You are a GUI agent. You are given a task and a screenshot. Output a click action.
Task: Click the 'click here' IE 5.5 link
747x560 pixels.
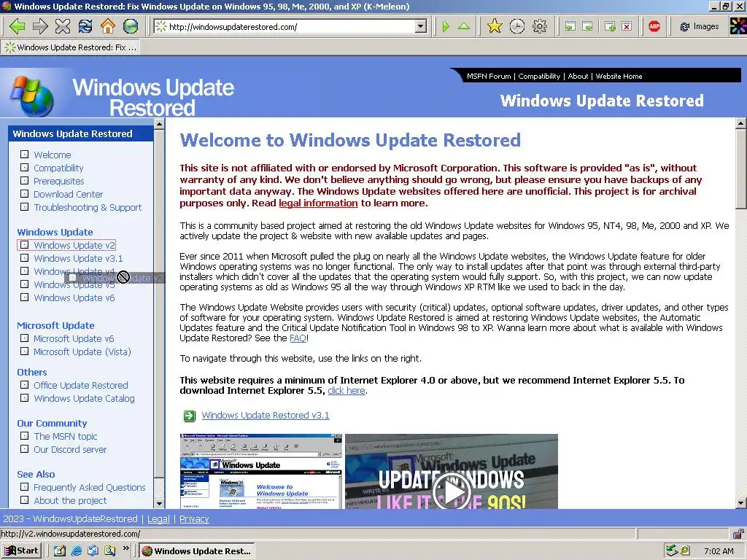[x=347, y=391]
